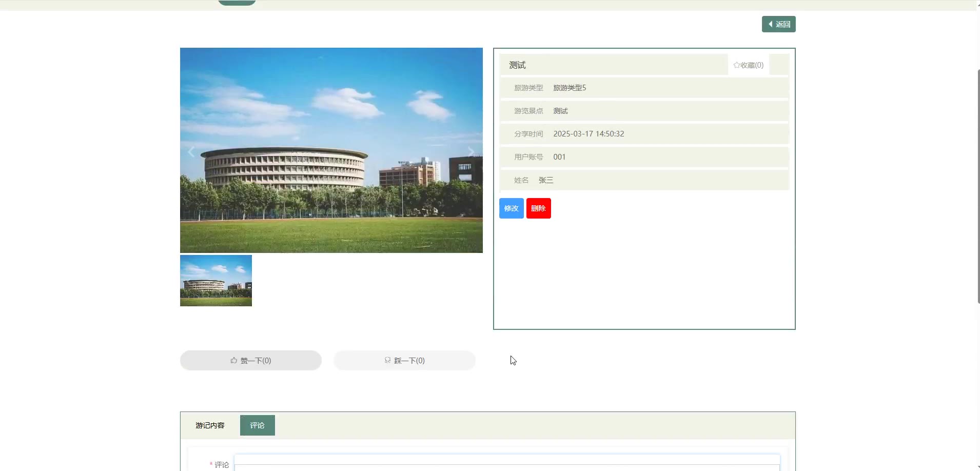Click the share time 2025-03-17 14:50:32
980x471 pixels.
(x=589, y=134)
